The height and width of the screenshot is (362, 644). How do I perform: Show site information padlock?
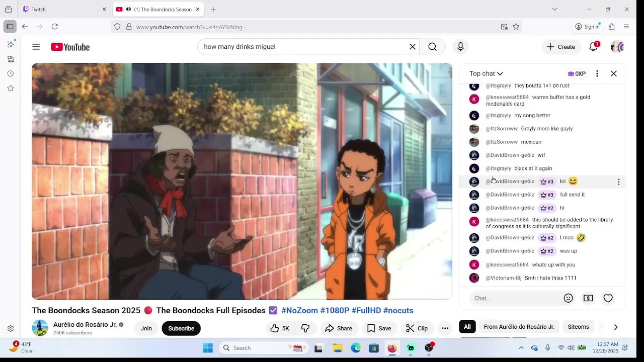click(x=129, y=27)
